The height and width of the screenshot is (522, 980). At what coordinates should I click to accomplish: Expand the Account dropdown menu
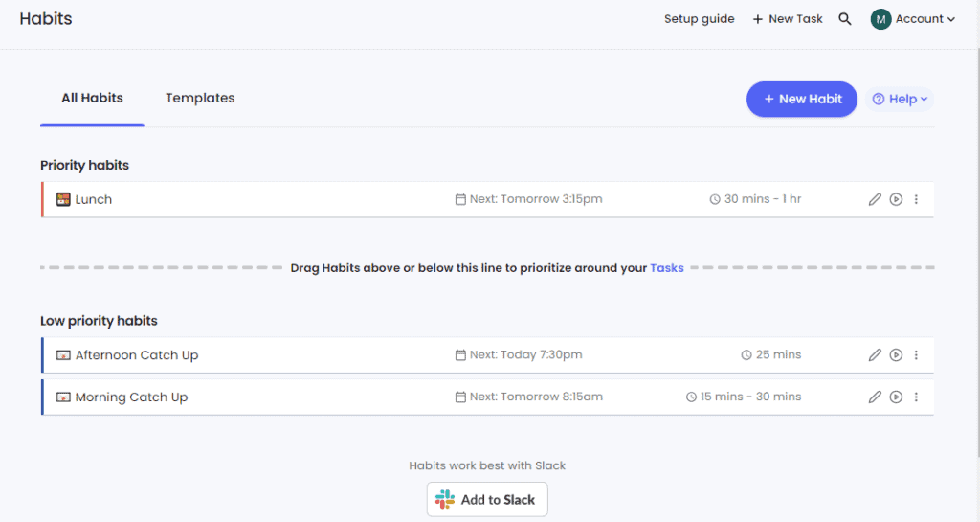[x=914, y=19]
